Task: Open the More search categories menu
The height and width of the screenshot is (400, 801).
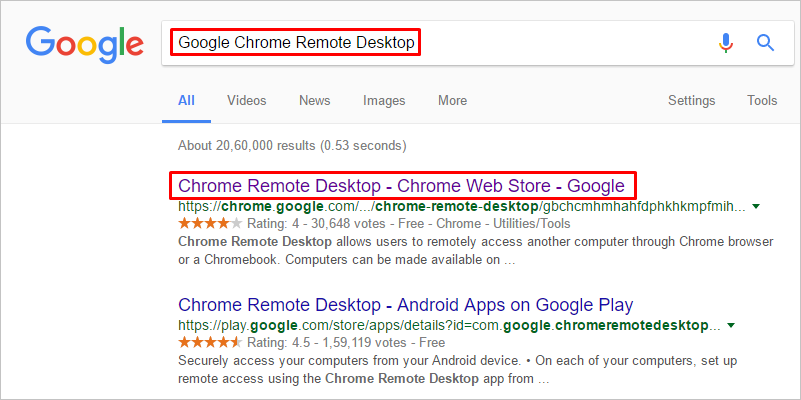Action: click(453, 101)
